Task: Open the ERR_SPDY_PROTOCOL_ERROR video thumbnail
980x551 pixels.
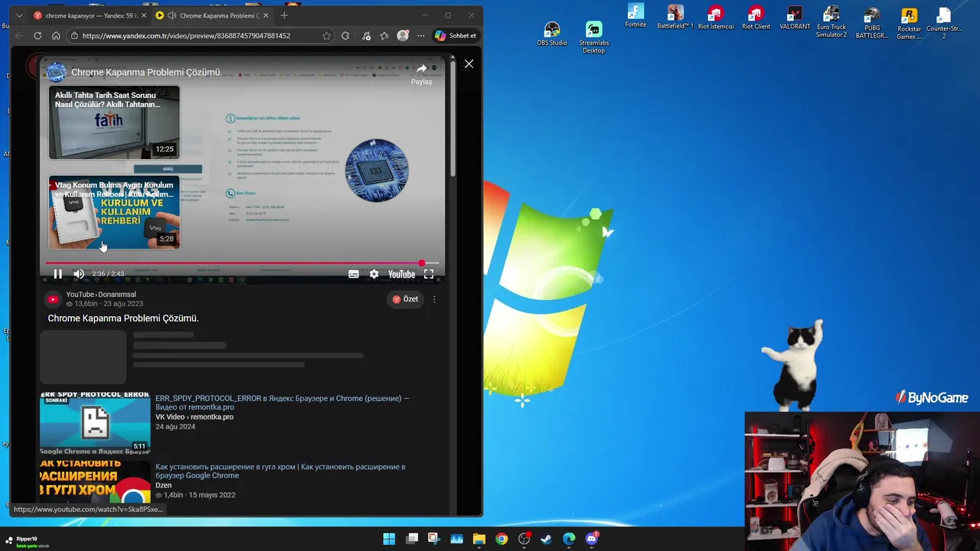Action: 95,423
